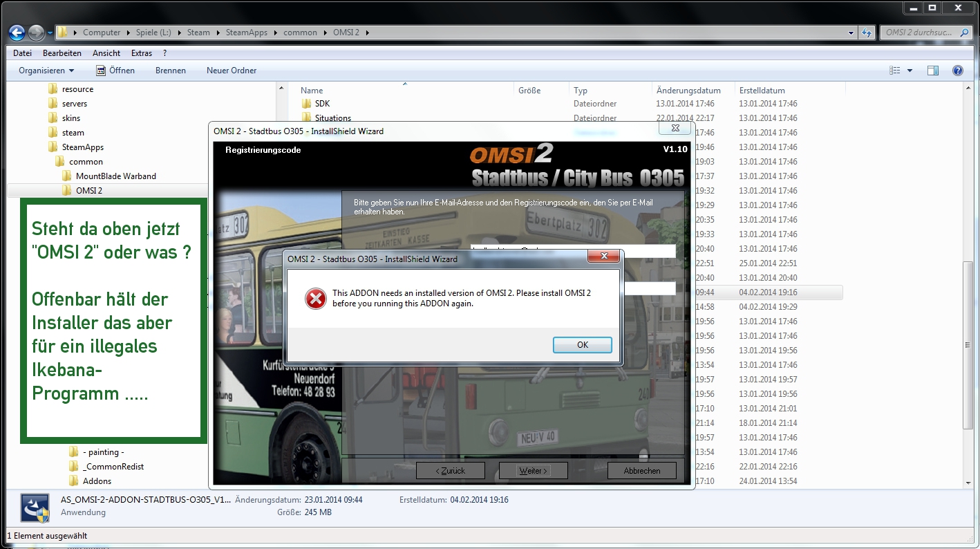Click the red error icon in the dialog
The image size is (980, 549).
tap(316, 298)
